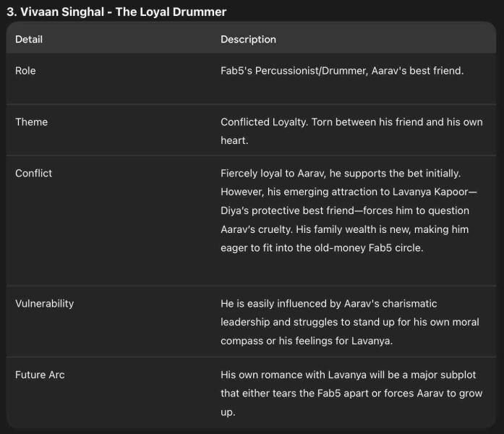Click the Description column header
This screenshot has height=434, width=504.
[x=248, y=39]
